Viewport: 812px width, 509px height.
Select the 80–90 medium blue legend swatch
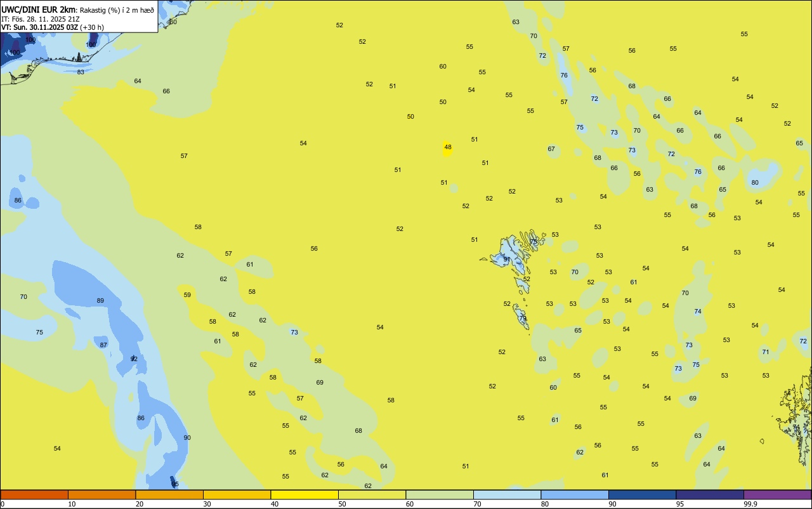(x=575, y=494)
